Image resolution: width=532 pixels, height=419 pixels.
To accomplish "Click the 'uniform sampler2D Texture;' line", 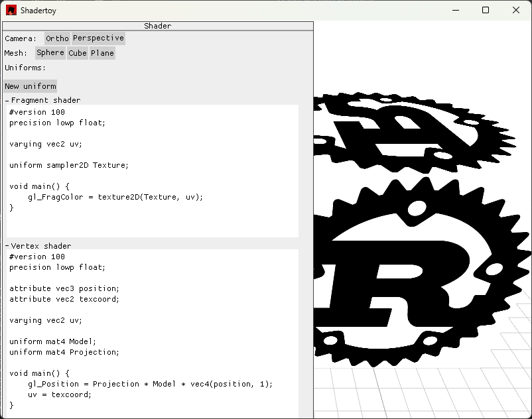I will [69, 165].
